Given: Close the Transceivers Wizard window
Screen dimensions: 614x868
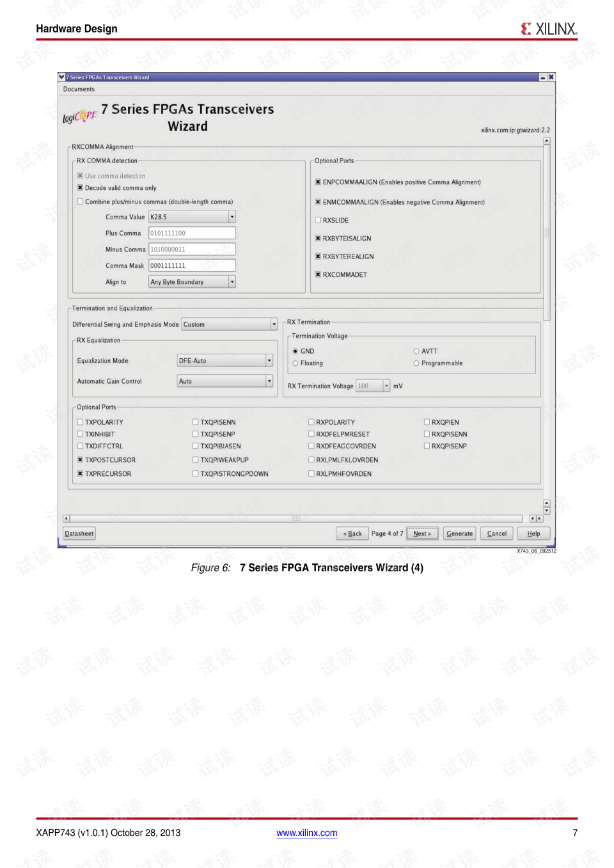Looking at the screenshot, I should pyautogui.click(x=551, y=77).
